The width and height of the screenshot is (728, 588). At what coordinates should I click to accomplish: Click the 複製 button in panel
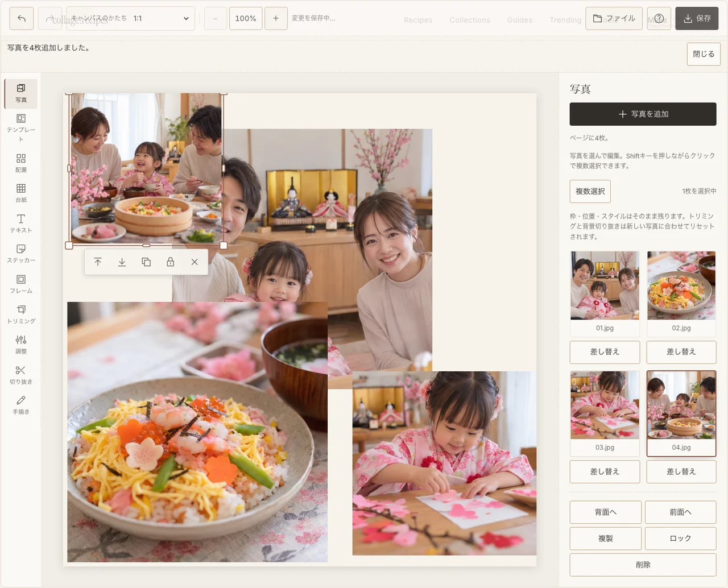coord(606,539)
